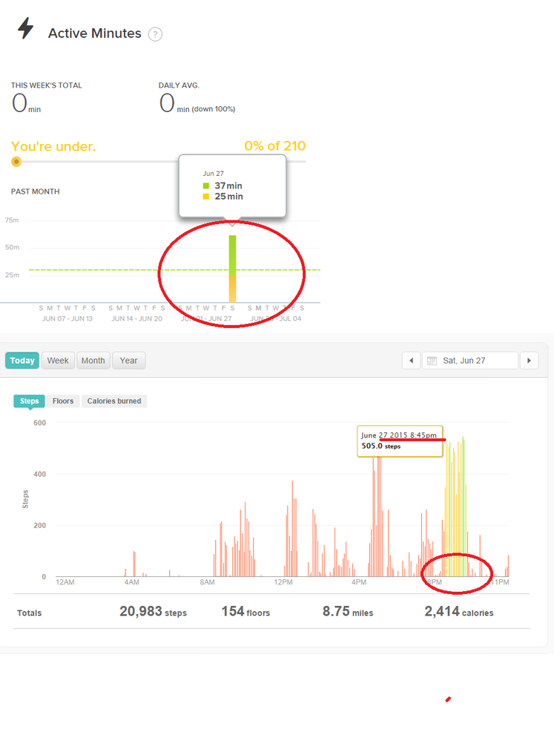The image size is (560, 741).
Task: Click the 4AM axis label
Action: [132, 582]
